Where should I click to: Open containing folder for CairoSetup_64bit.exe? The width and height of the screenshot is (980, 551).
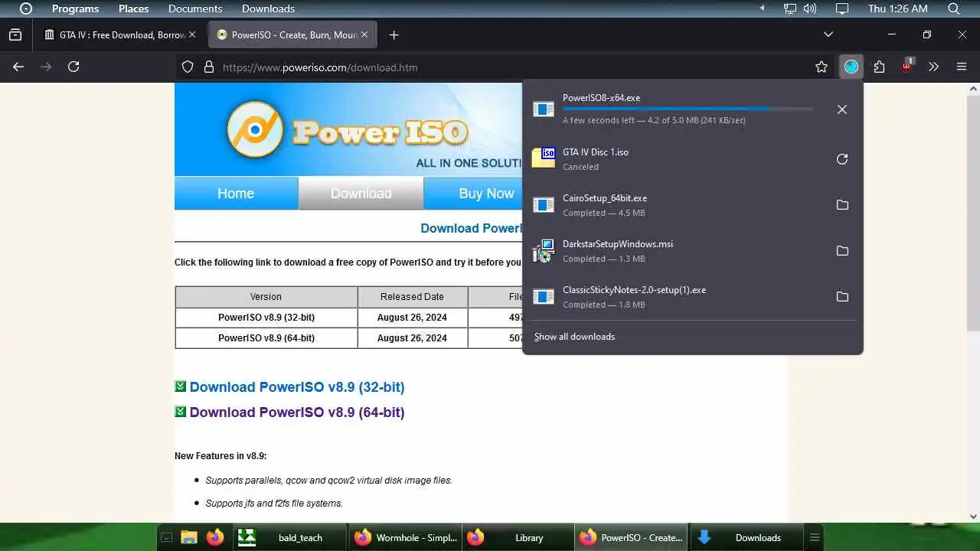(x=842, y=205)
